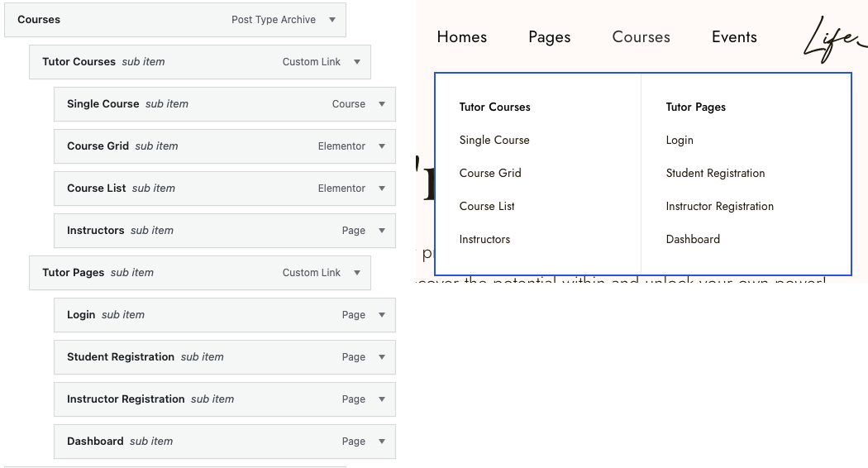Expand Instructor Registration item arrow
The width and height of the screenshot is (868, 468).
382,399
